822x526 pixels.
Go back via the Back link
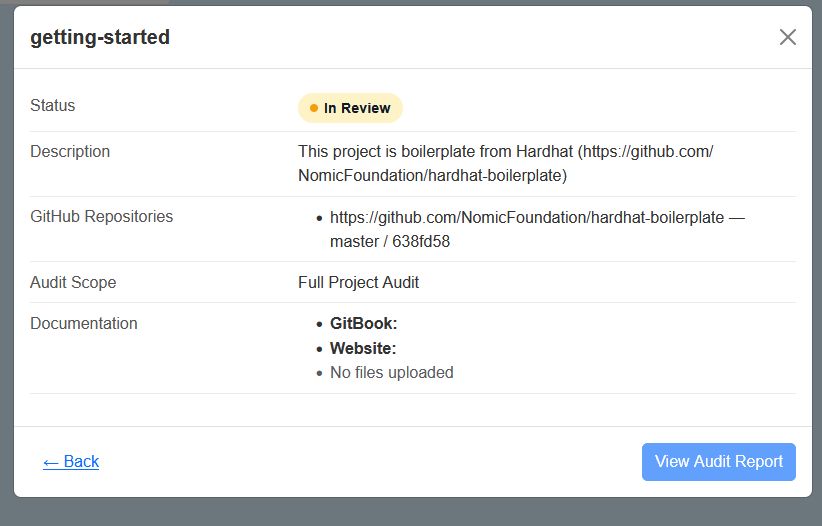pyautogui.click(x=71, y=461)
